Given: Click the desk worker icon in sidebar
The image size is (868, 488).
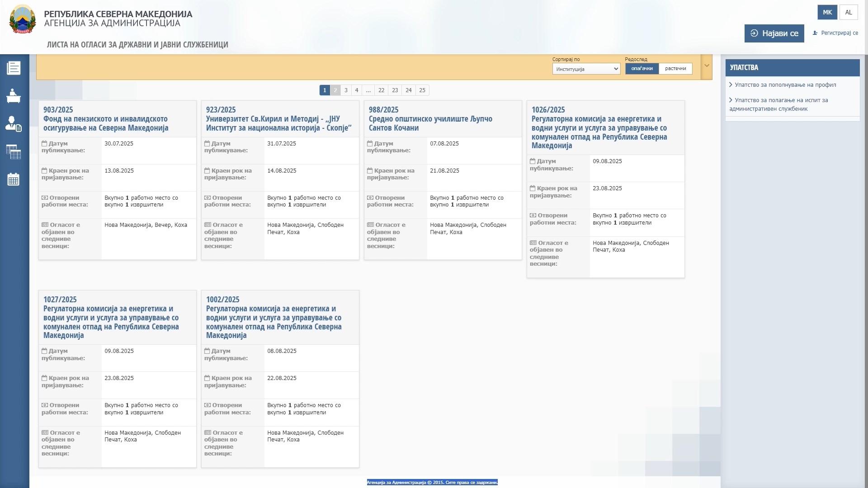Looking at the screenshot, I should [14, 96].
